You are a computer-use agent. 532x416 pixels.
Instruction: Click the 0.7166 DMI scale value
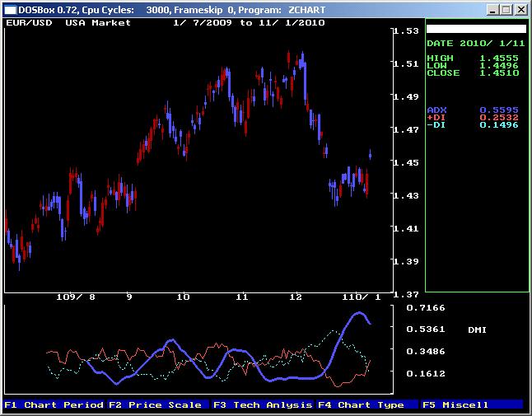426,308
